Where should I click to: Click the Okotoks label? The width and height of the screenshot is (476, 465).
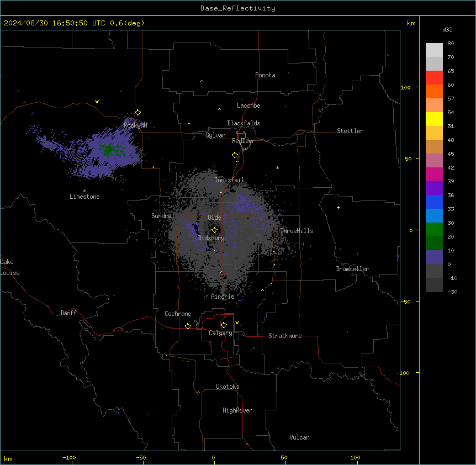pos(228,387)
